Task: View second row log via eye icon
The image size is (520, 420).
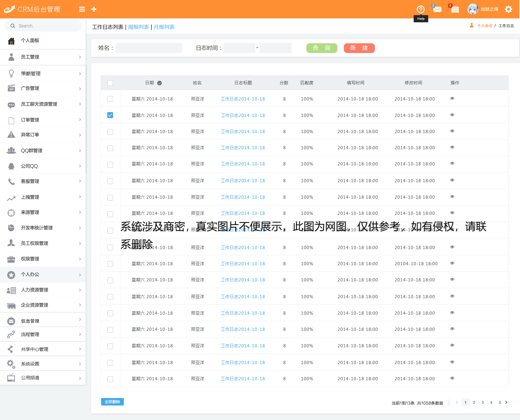Action: click(452, 115)
